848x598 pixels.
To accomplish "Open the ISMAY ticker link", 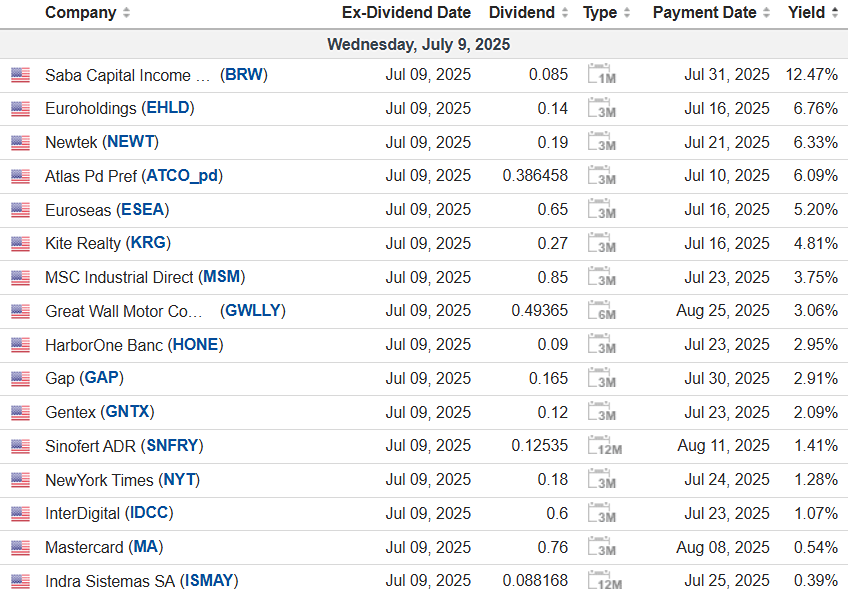I will 209,581.
